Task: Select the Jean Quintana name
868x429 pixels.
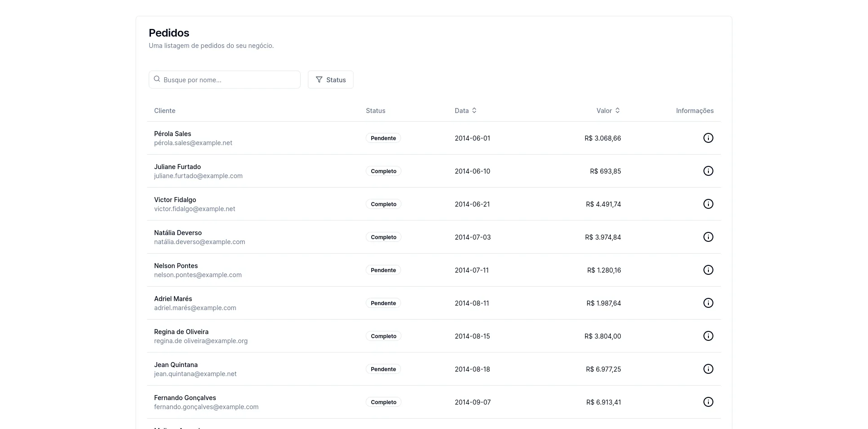Action: 176,365
